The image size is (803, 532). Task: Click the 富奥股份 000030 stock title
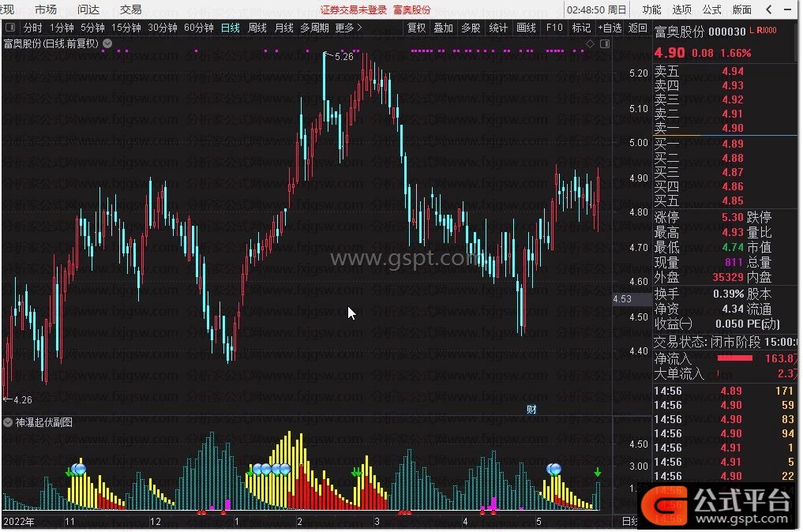coord(700,32)
